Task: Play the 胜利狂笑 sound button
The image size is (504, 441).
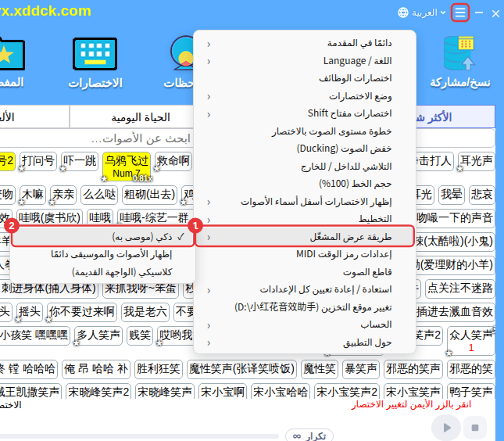Action: click(x=158, y=368)
